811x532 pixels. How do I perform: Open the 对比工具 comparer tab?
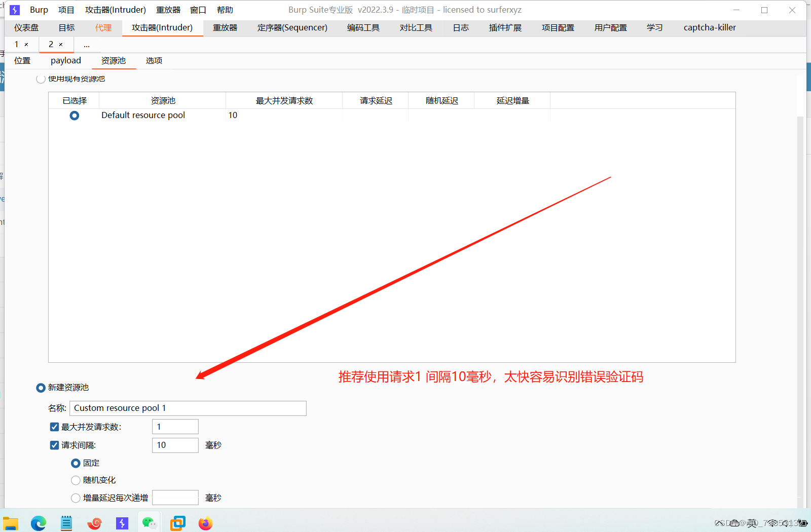tap(416, 28)
